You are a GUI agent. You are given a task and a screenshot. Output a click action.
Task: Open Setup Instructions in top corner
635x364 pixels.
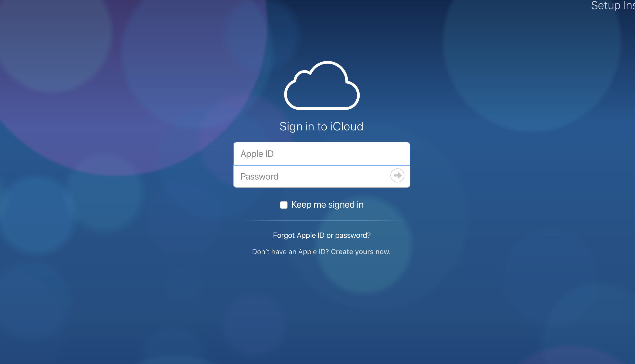coord(613,5)
